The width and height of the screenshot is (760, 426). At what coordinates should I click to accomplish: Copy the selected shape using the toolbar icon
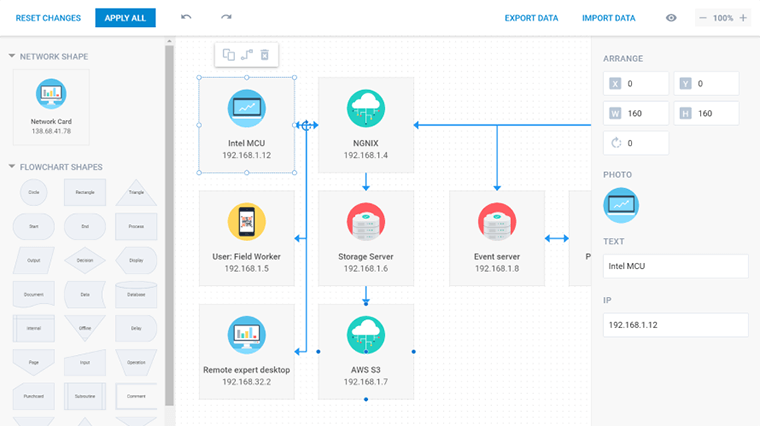point(229,55)
